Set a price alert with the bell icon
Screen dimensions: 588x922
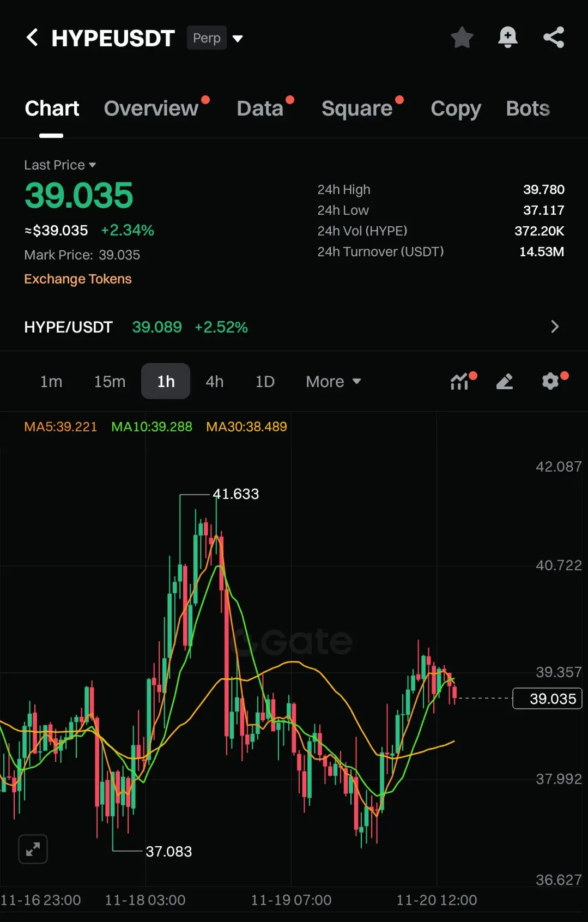pyautogui.click(x=508, y=38)
